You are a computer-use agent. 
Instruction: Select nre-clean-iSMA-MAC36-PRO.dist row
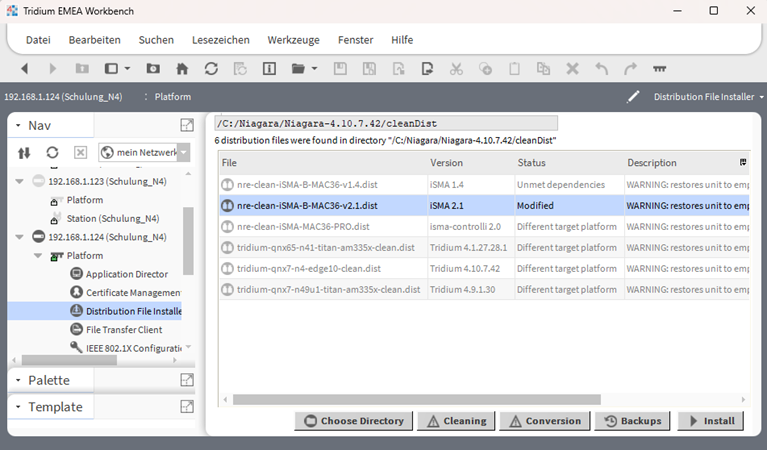click(x=484, y=227)
